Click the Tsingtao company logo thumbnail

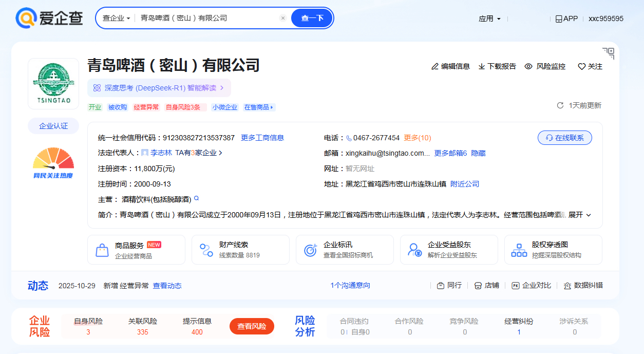click(x=53, y=83)
